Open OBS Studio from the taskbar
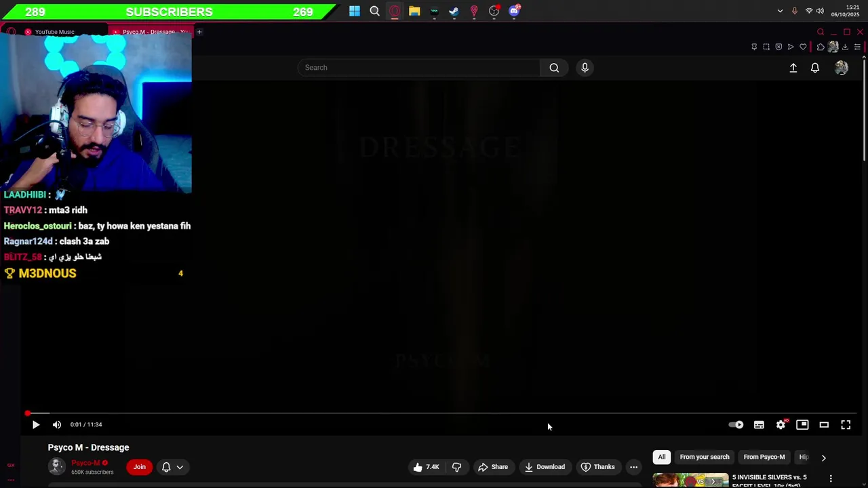868x488 pixels. point(494,11)
